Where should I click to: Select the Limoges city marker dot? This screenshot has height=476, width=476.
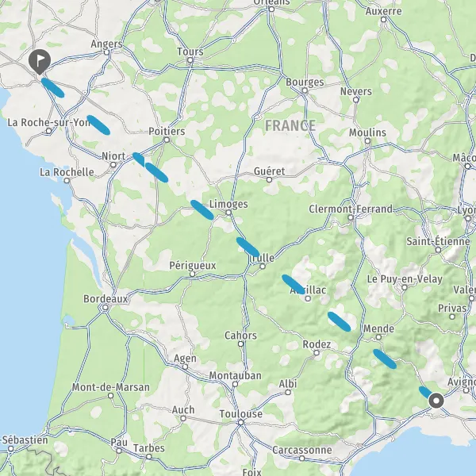(x=228, y=213)
